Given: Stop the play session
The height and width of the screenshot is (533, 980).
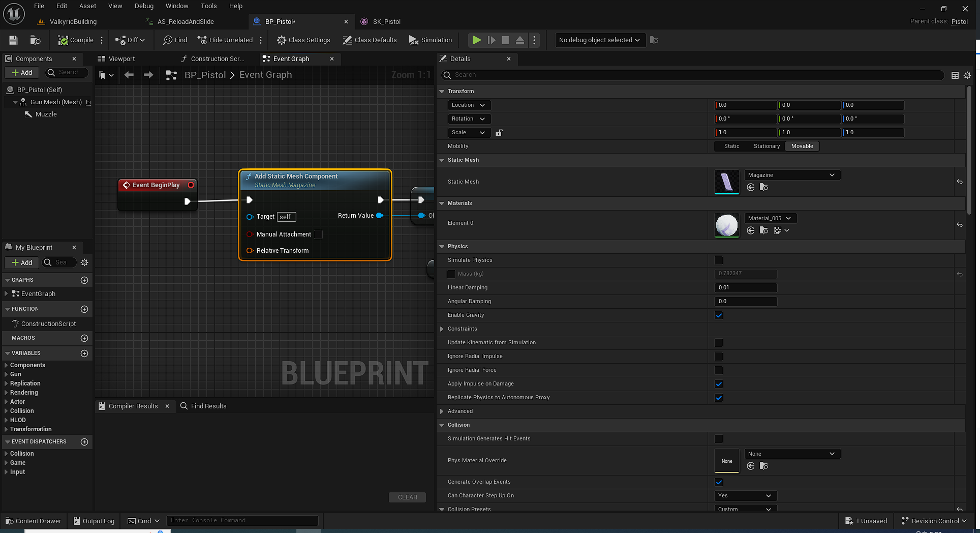Looking at the screenshot, I should click(x=506, y=40).
